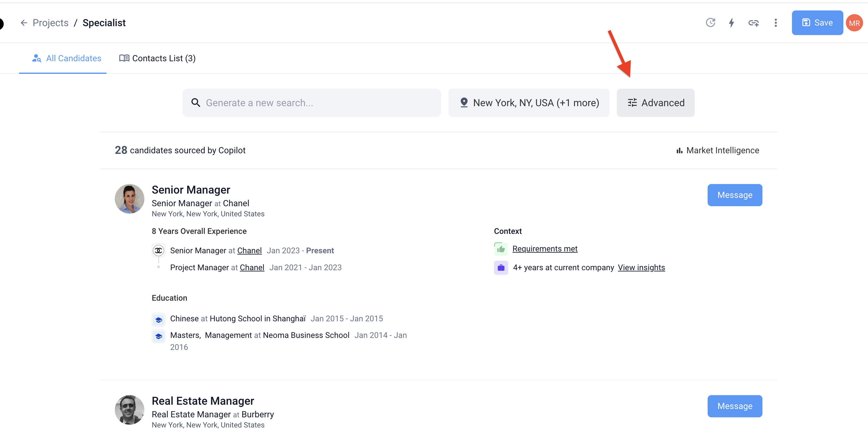Click the thumbs-up Requirements met icon
This screenshot has height=429, width=868.
[501, 249]
